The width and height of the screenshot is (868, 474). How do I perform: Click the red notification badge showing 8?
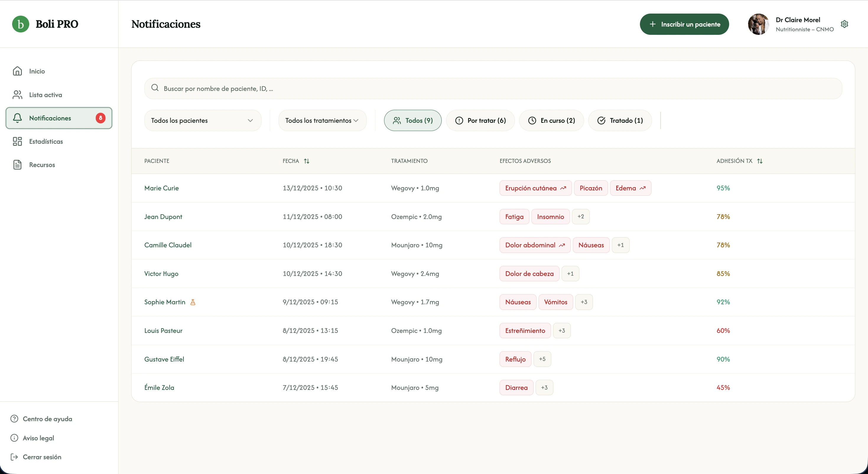tap(100, 118)
